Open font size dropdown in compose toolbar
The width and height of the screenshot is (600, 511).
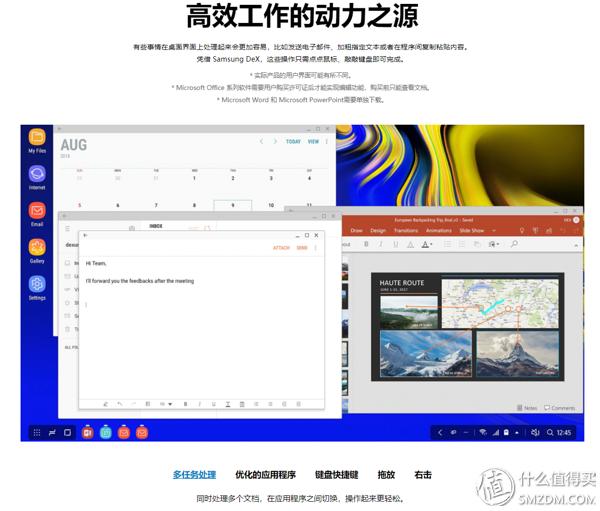(x=166, y=404)
